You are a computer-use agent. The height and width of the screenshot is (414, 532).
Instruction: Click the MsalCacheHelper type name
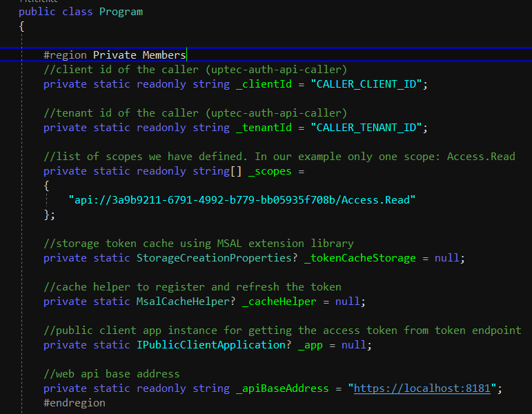coord(177,302)
